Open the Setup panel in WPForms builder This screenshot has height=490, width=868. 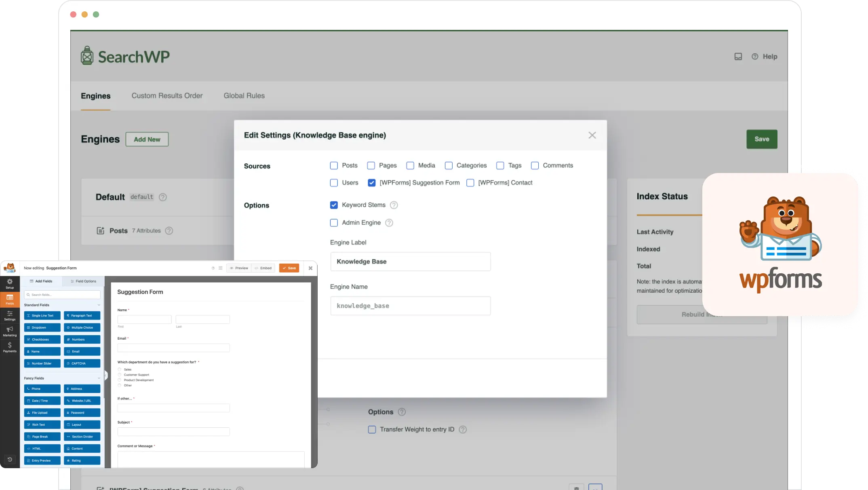tap(10, 283)
